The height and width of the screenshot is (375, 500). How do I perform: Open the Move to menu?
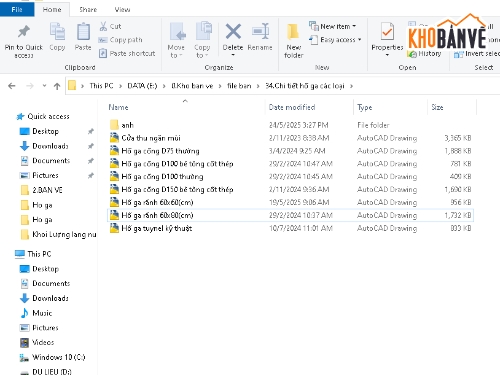pos(176,40)
